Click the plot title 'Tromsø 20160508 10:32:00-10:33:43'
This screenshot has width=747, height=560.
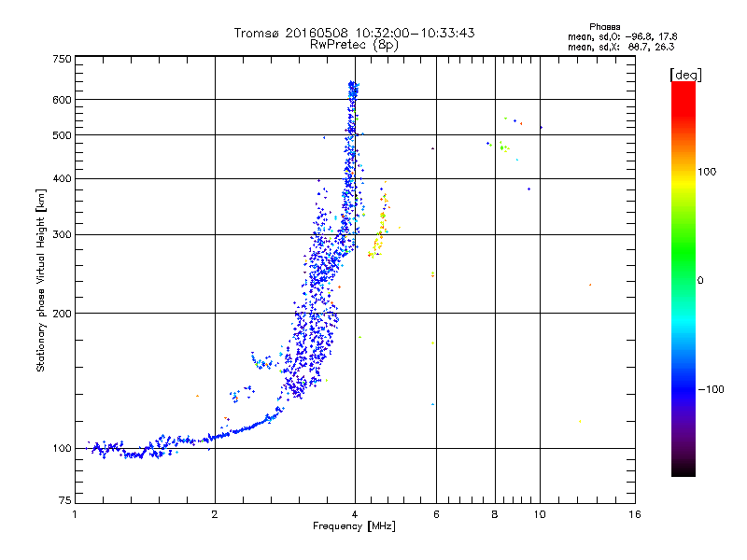pyautogui.click(x=354, y=33)
